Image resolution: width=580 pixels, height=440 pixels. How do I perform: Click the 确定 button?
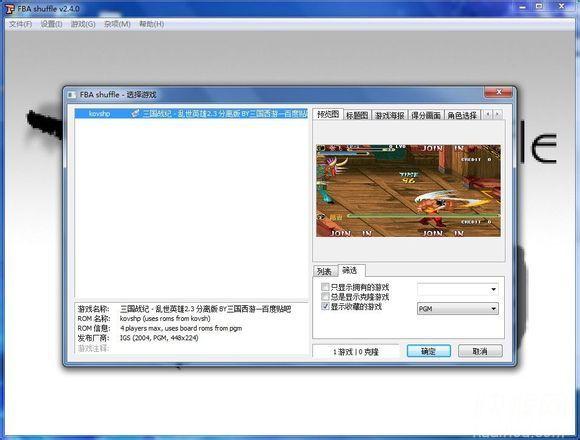pos(429,351)
